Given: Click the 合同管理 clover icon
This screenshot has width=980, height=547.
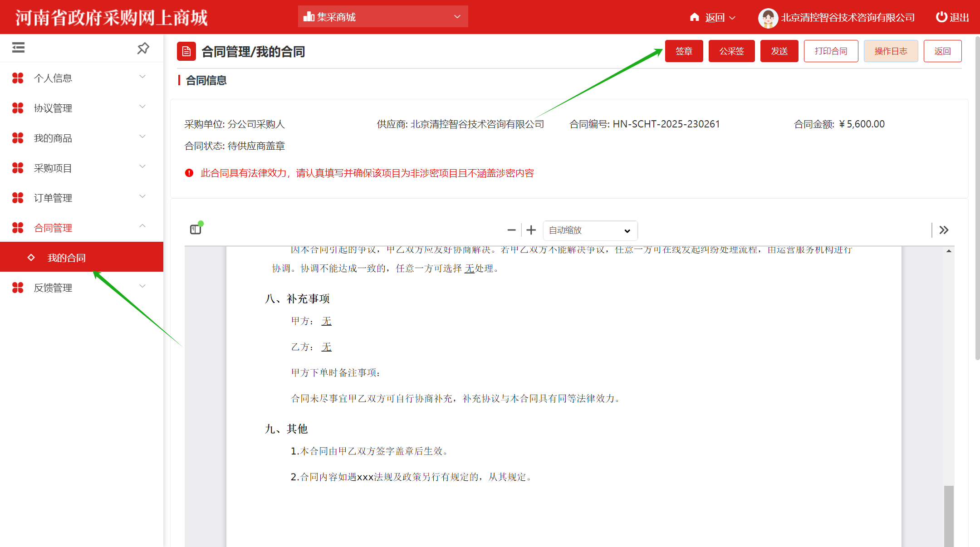Looking at the screenshot, I should [x=18, y=228].
